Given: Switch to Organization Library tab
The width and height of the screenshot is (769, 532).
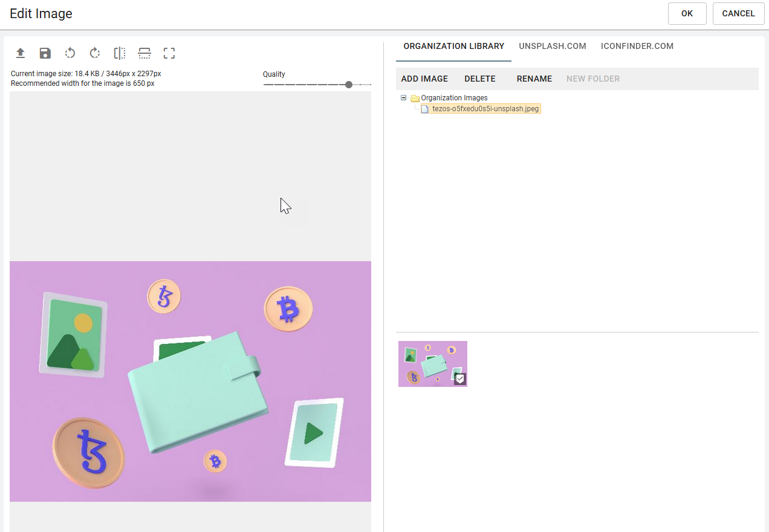Looking at the screenshot, I should tap(454, 46).
